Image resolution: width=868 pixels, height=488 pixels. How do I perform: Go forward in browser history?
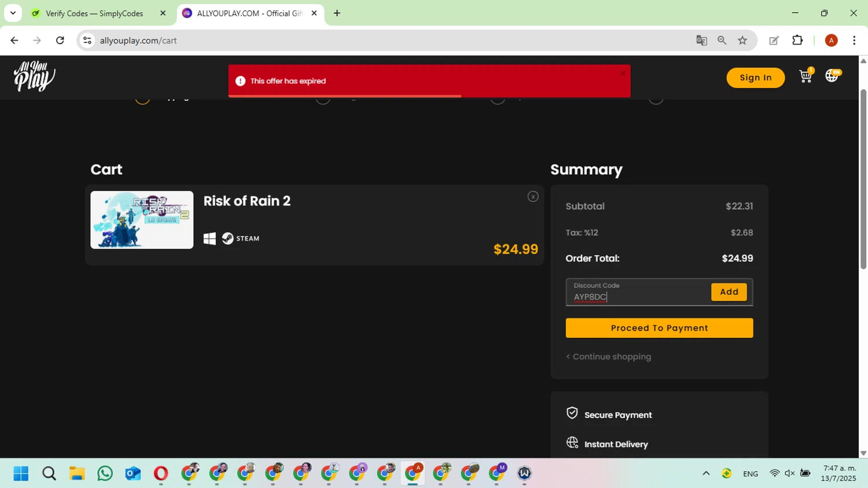(37, 41)
